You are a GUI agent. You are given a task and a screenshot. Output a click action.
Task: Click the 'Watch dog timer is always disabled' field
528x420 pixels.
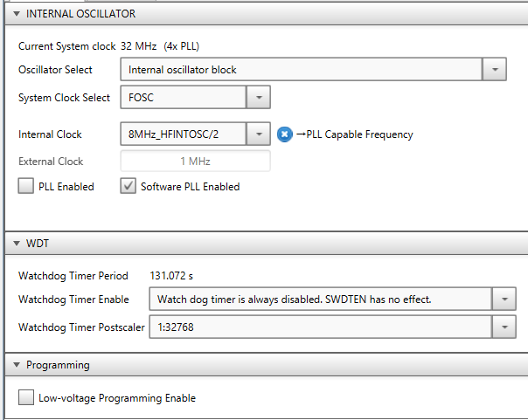(319, 300)
